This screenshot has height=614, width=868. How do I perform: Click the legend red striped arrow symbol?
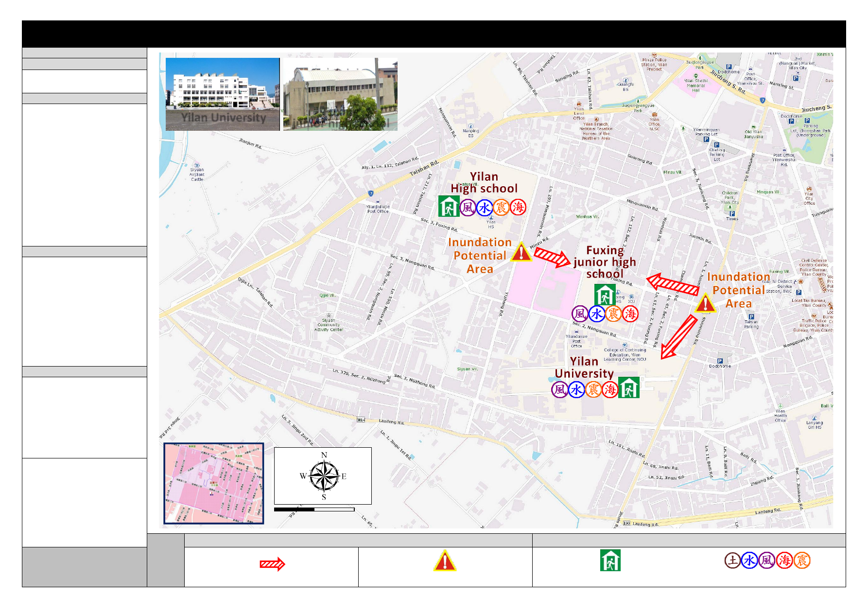(272, 564)
